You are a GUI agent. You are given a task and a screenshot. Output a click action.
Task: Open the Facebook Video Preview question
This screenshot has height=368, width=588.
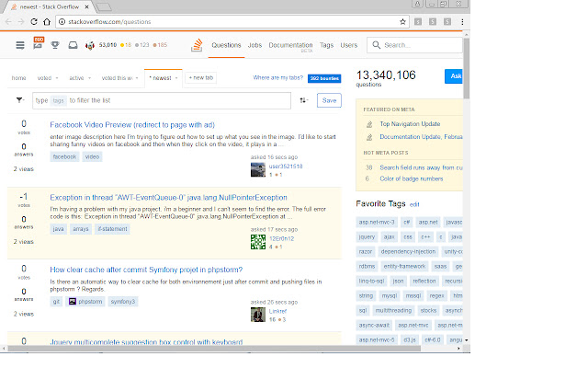tap(132, 125)
